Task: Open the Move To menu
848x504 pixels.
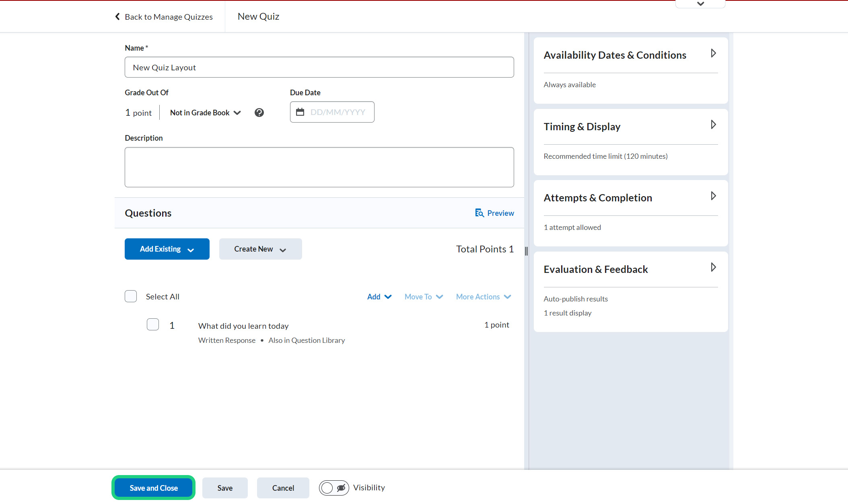Action: 424,297
